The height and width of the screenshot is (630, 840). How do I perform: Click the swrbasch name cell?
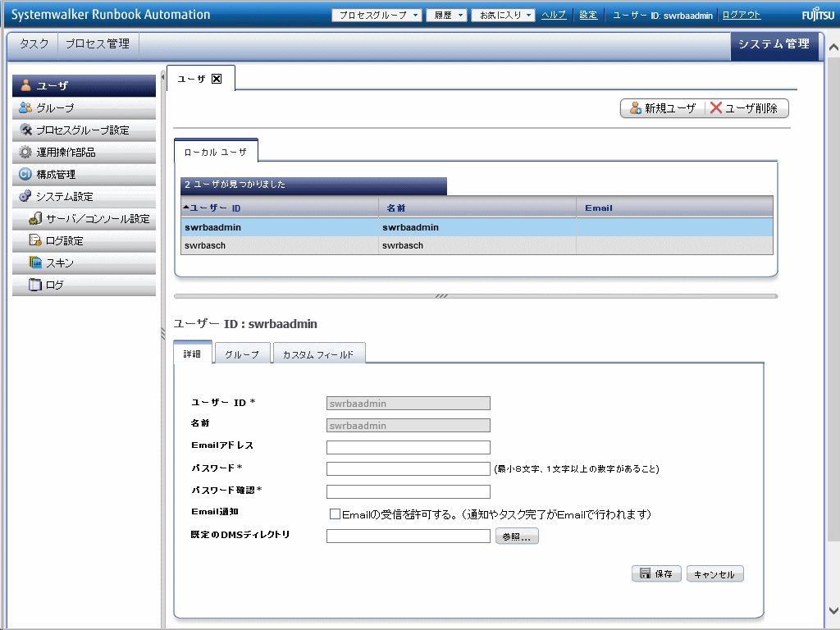click(x=477, y=245)
